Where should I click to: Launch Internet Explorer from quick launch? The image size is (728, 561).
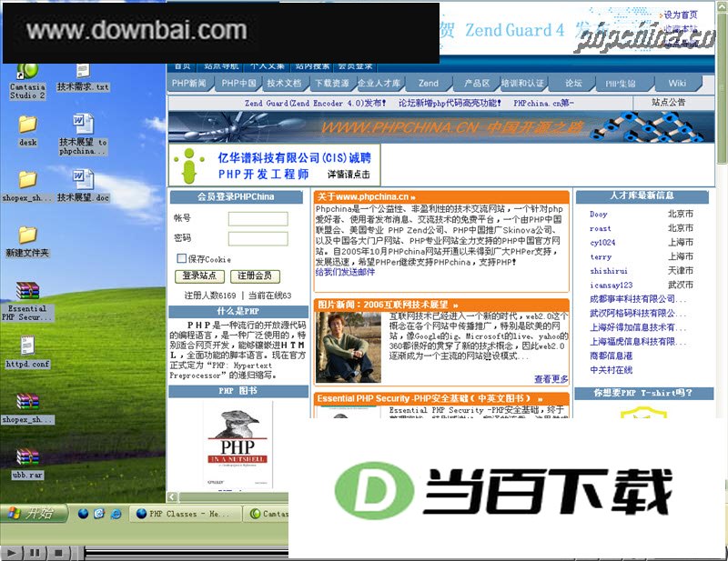[116, 514]
